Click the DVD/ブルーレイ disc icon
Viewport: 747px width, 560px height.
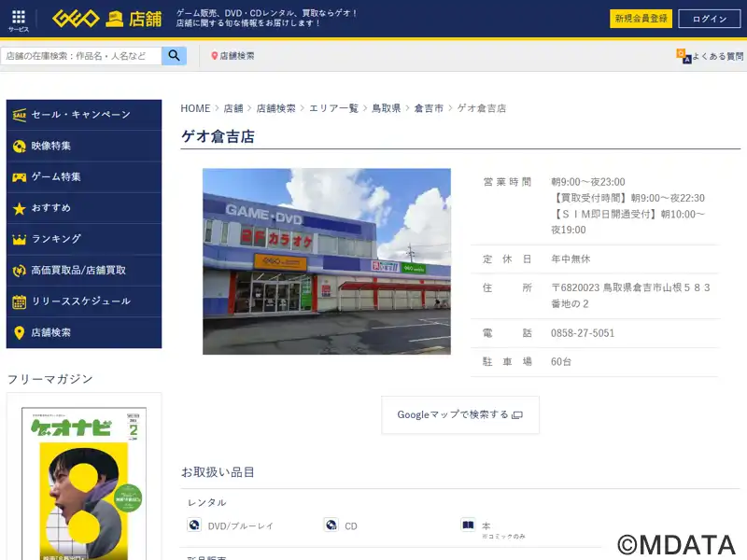tap(194, 525)
